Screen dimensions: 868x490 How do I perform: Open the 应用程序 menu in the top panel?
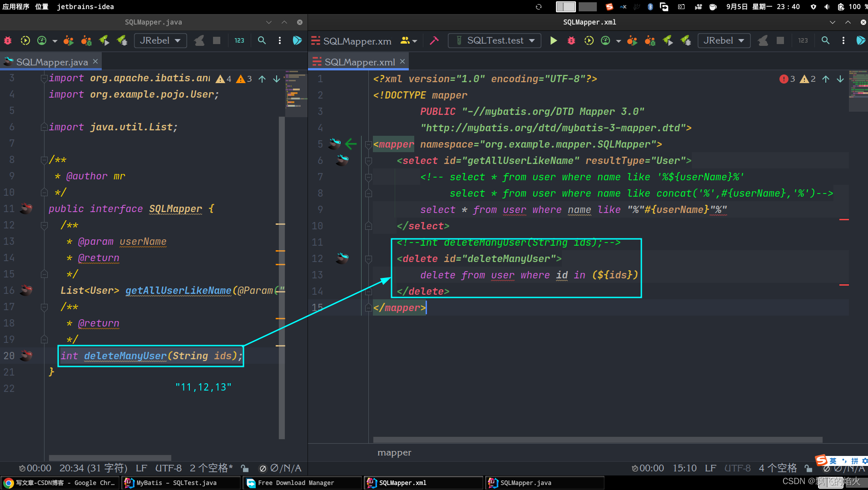tap(16, 7)
